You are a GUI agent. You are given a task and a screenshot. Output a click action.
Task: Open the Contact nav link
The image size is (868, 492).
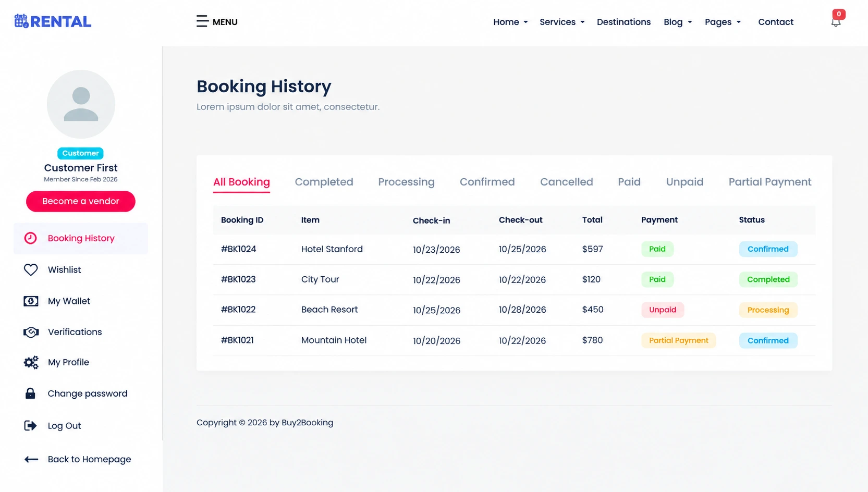click(776, 22)
